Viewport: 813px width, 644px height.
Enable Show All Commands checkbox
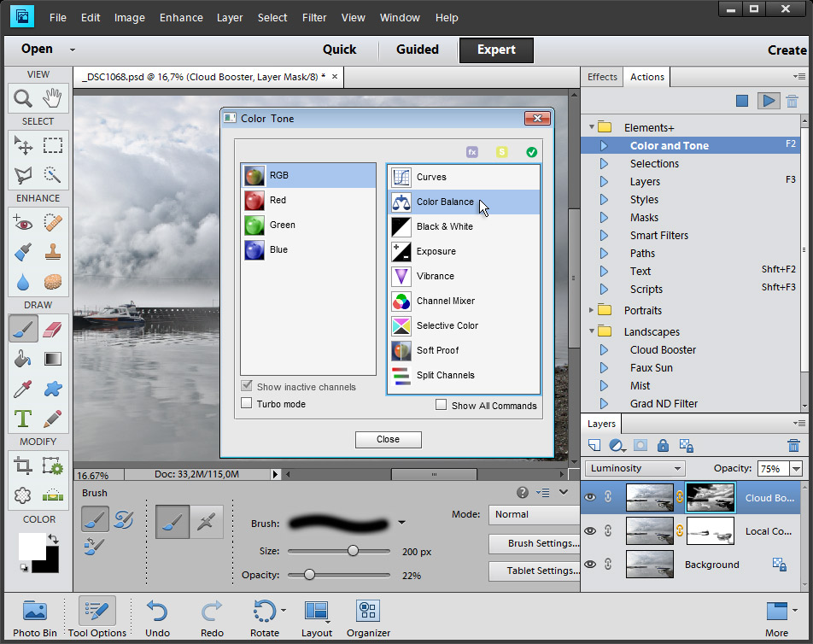pos(442,405)
